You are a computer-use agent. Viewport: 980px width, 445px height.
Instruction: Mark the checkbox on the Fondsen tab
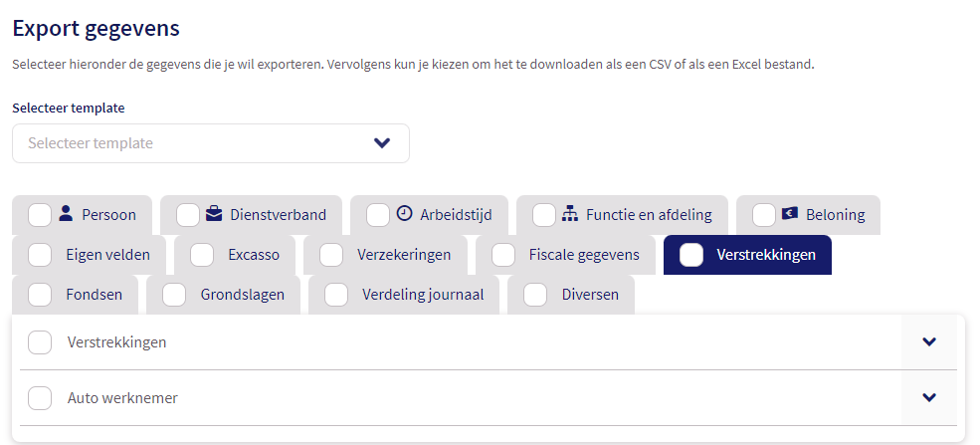[41, 295]
